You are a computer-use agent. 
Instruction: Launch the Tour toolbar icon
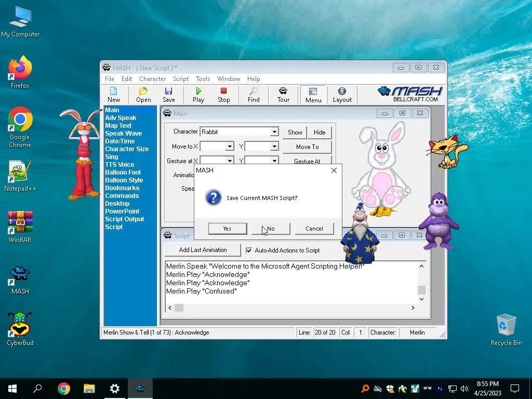283,95
